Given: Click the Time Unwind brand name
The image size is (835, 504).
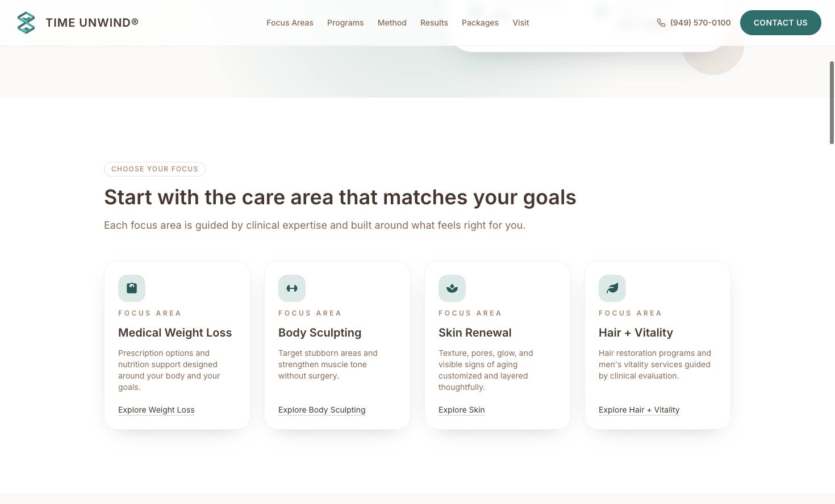Looking at the screenshot, I should click(x=92, y=23).
